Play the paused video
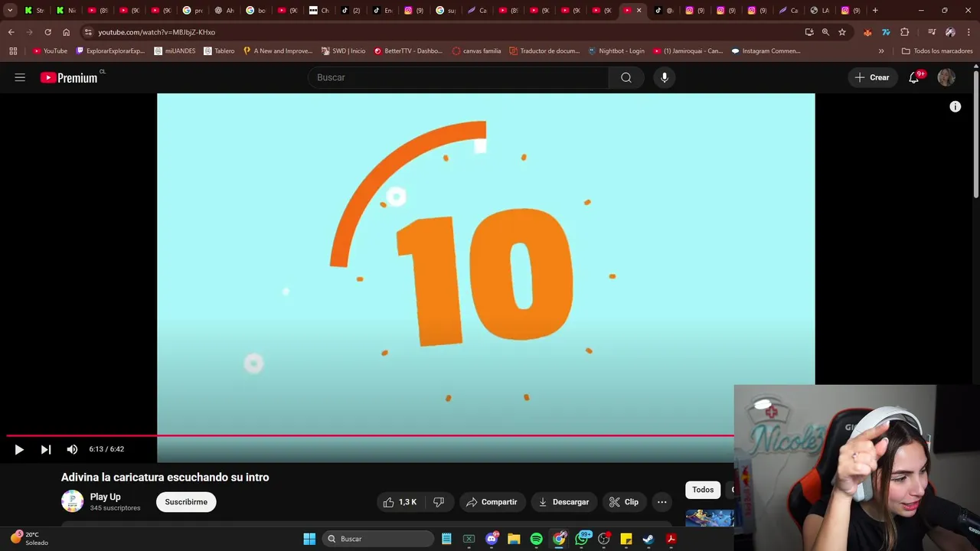Image resolution: width=980 pixels, height=551 pixels. click(x=19, y=449)
